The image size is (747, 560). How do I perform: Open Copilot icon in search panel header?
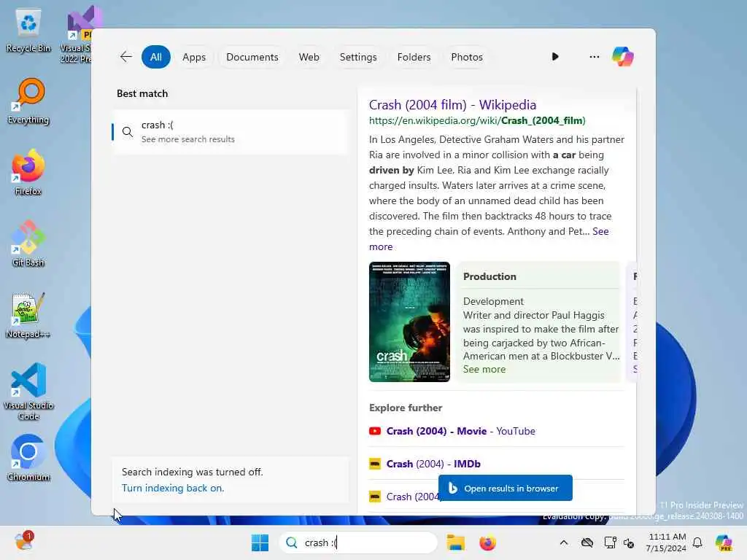coord(623,57)
